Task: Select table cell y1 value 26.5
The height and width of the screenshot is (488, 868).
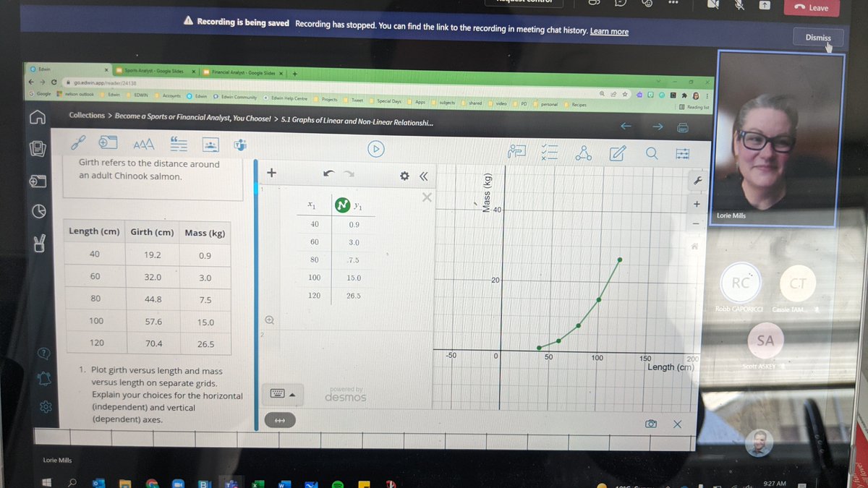Action: pos(354,296)
